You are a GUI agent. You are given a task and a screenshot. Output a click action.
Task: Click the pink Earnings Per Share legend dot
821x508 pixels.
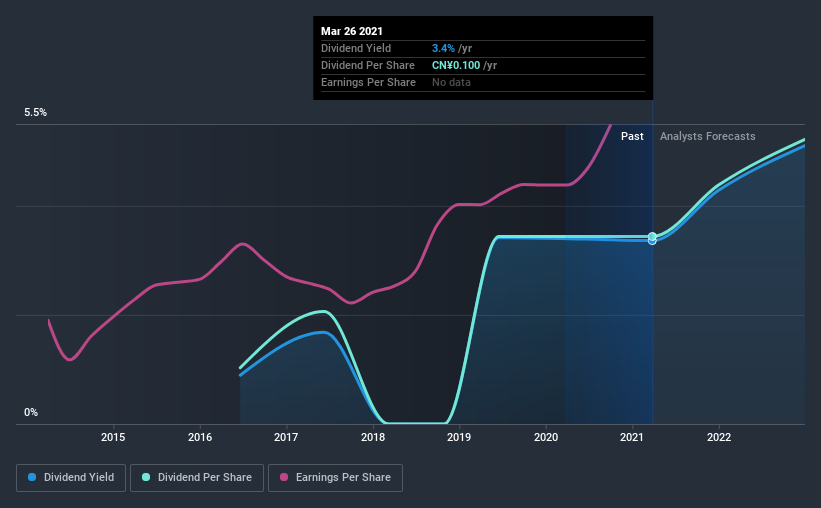point(284,477)
